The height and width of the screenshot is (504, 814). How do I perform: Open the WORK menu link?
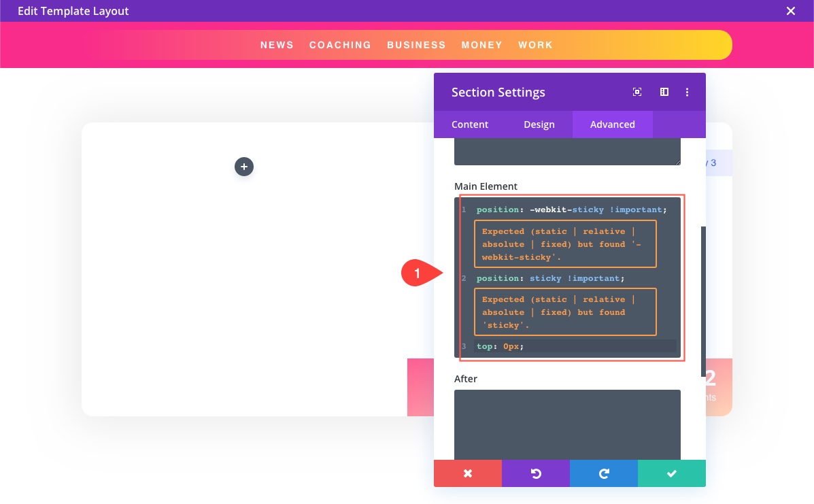click(535, 45)
